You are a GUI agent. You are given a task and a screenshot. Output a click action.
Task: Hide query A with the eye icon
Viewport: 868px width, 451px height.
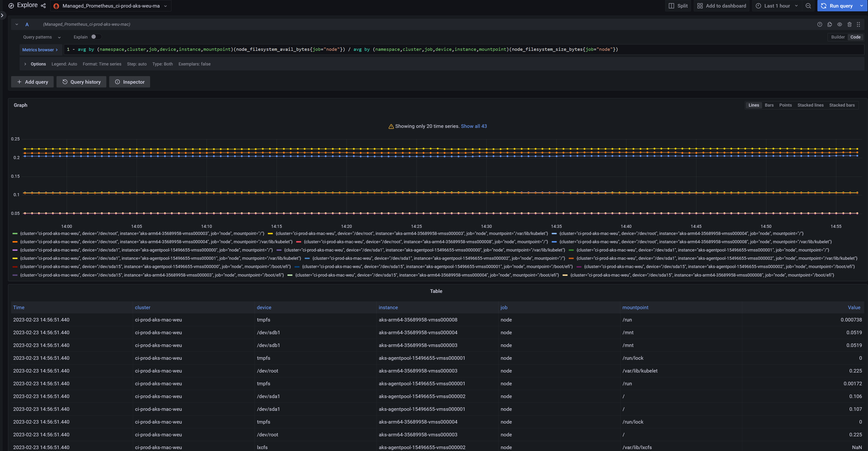pyautogui.click(x=840, y=24)
